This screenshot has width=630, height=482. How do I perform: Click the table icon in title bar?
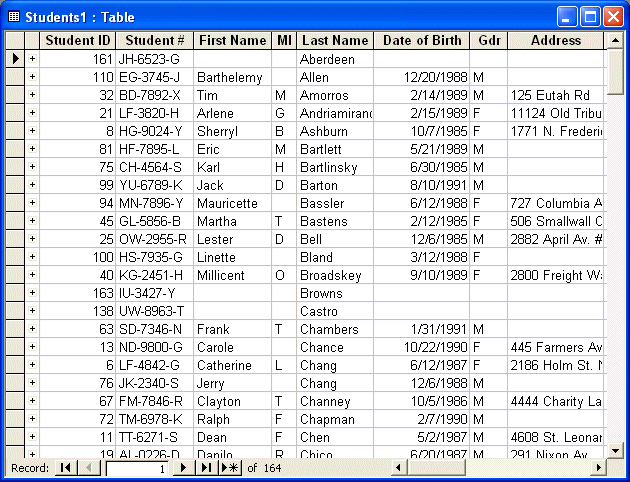tap(14, 17)
